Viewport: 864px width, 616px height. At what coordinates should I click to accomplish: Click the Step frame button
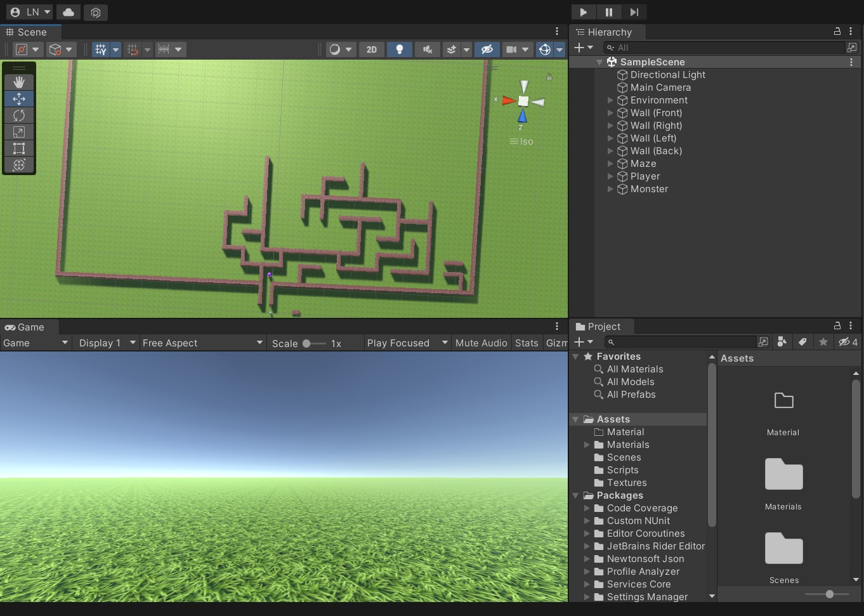point(634,12)
